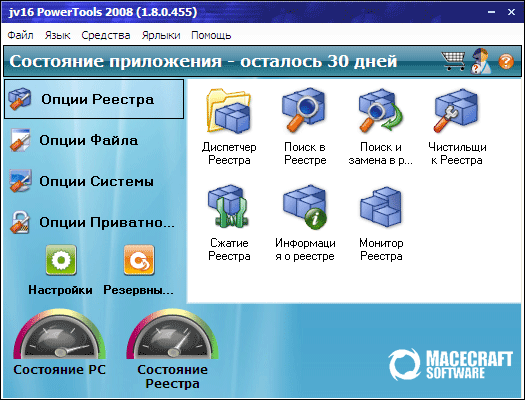Click the Состояние Реестра caption text
This screenshot has height=400, width=525.
(x=172, y=377)
